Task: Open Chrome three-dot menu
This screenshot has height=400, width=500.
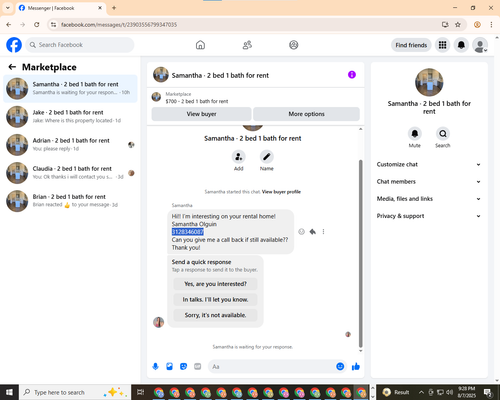Action: pos(491,25)
